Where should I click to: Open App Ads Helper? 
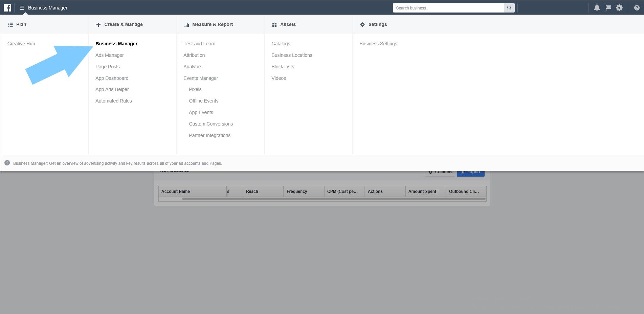tap(112, 89)
